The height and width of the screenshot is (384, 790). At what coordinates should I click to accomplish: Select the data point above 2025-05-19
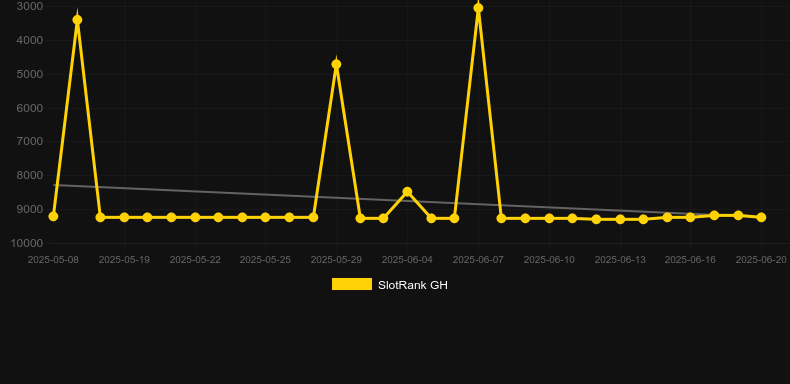coord(124,217)
